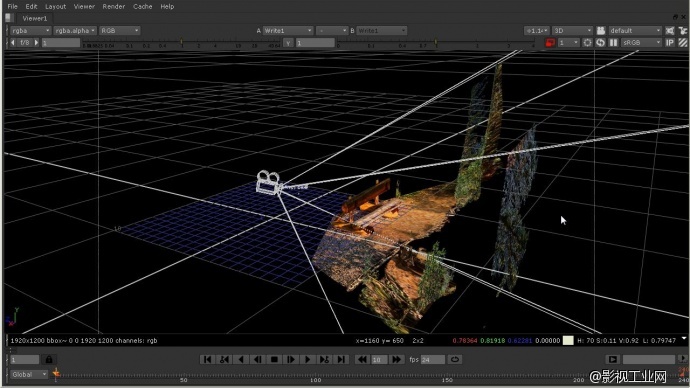Click the timeline playhead at frame 1

56,374
